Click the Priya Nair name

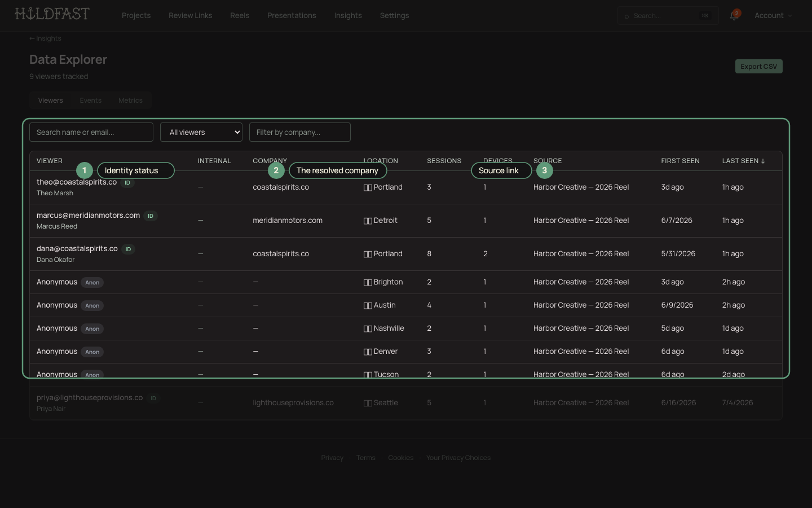51,409
